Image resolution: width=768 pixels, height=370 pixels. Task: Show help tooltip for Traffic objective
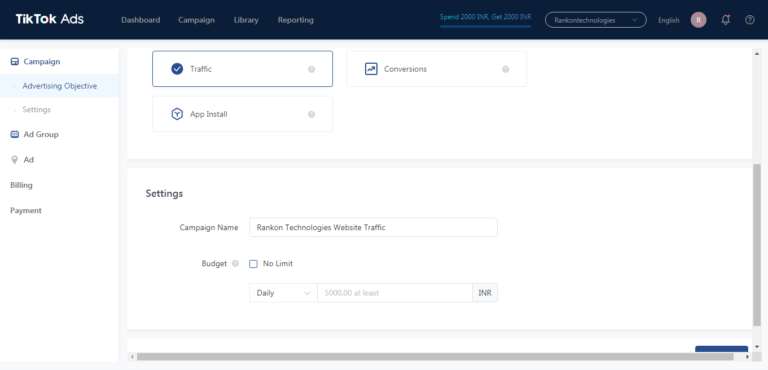(x=311, y=69)
